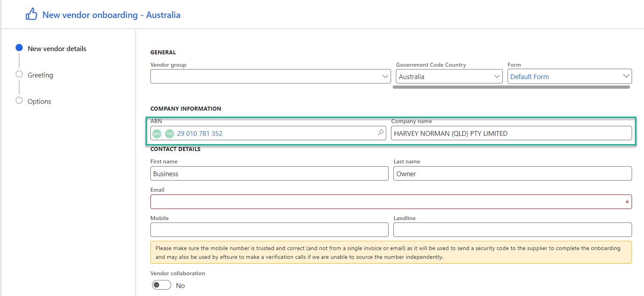Click the Last name field containing Owner

[512, 173]
